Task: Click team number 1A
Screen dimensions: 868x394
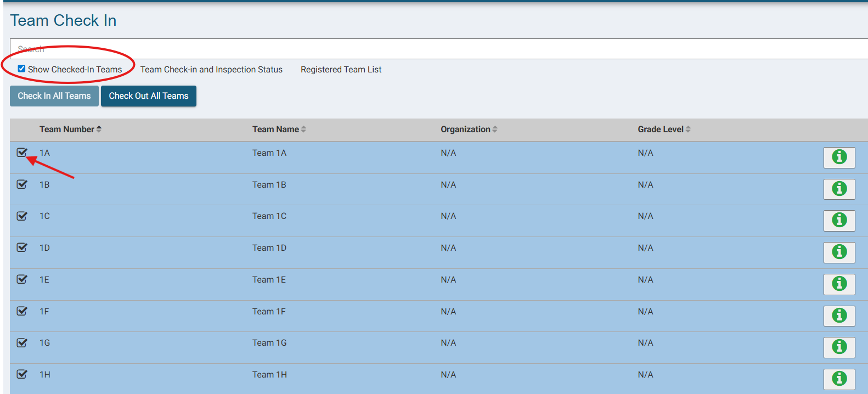Action: coord(44,153)
